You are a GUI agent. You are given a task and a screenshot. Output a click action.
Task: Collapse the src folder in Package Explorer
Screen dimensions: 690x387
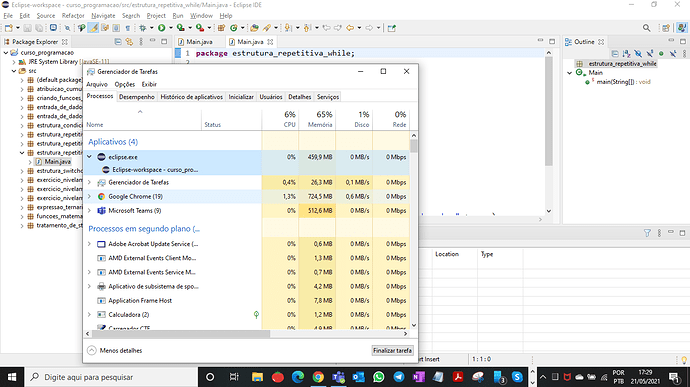pos(14,71)
